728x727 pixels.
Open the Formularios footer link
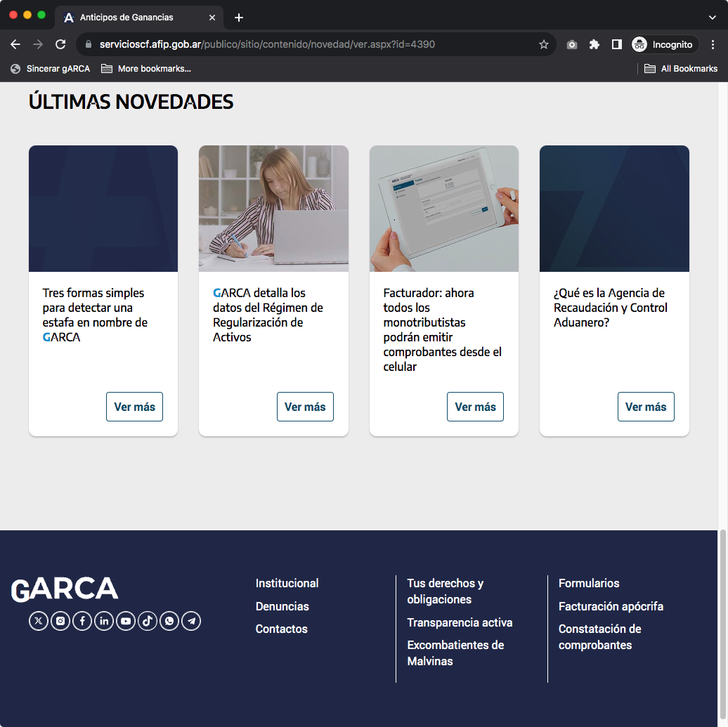coord(589,583)
